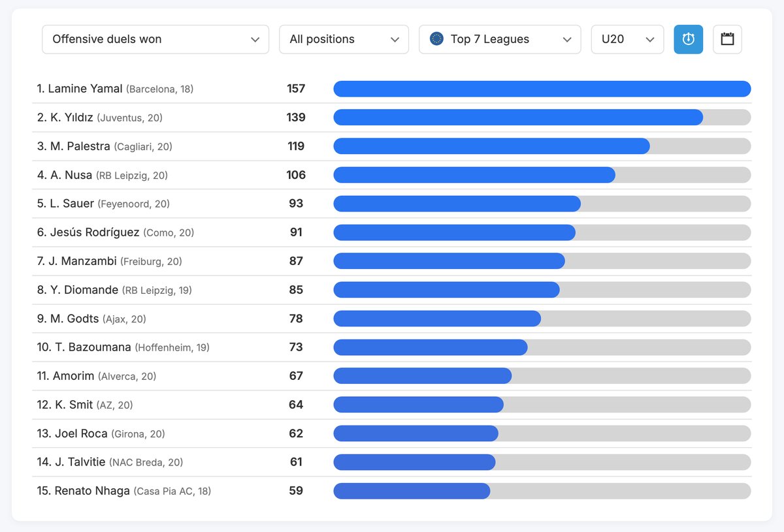Click Joel Roca of Girona
784x532 pixels.
coord(81,433)
